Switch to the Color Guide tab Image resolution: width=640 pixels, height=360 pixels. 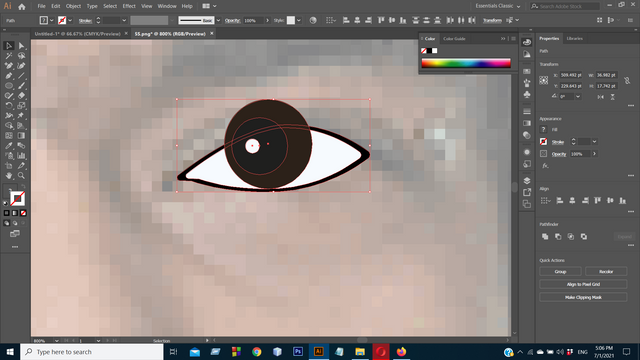[454, 39]
